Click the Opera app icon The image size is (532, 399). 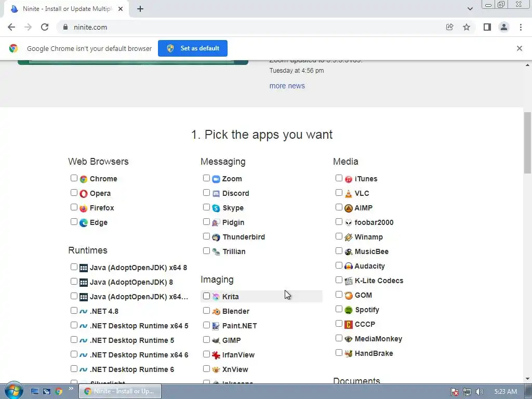click(x=84, y=193)
